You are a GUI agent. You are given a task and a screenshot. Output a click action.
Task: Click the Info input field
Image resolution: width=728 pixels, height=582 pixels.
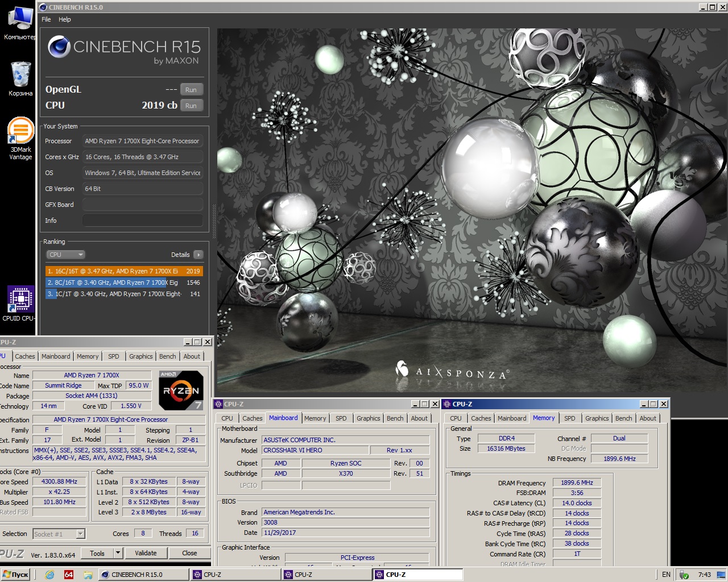point(143,221)
